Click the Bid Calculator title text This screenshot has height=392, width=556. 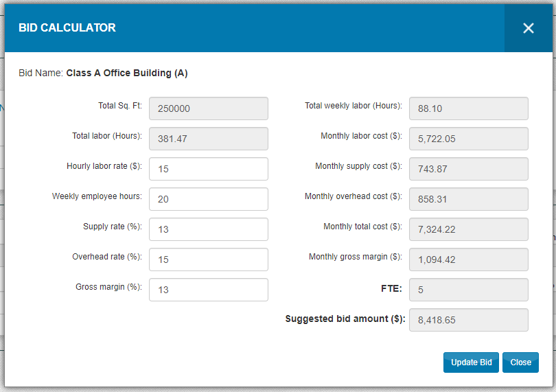pyautogui.click(x=67, y=28)
